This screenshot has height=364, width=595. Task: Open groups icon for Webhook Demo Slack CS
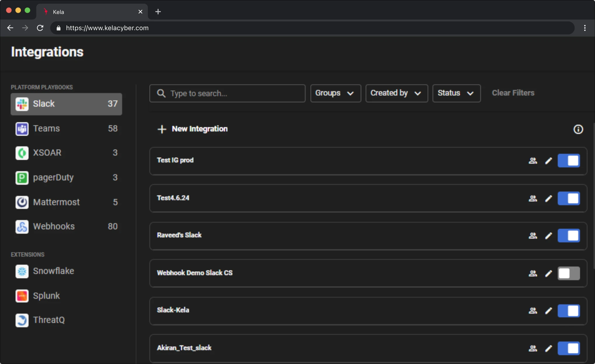(x=533, y=274)
